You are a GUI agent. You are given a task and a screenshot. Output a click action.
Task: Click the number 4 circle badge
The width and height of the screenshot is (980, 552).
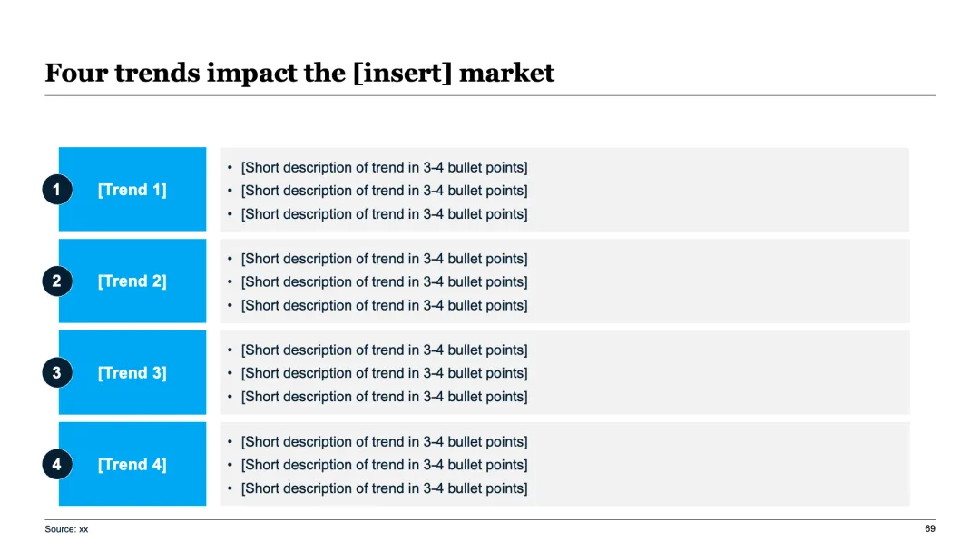[x=57, y=465]
